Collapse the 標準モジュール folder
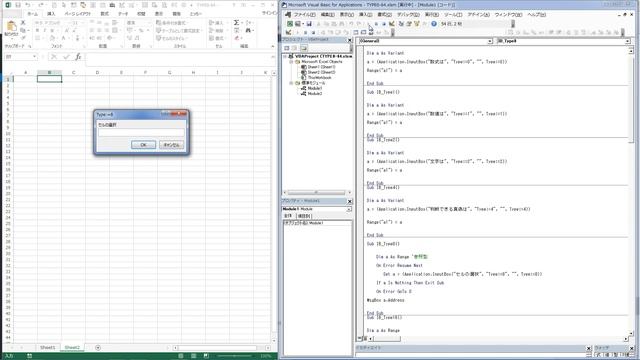This screenshot has width=640, height=360. 291,83
